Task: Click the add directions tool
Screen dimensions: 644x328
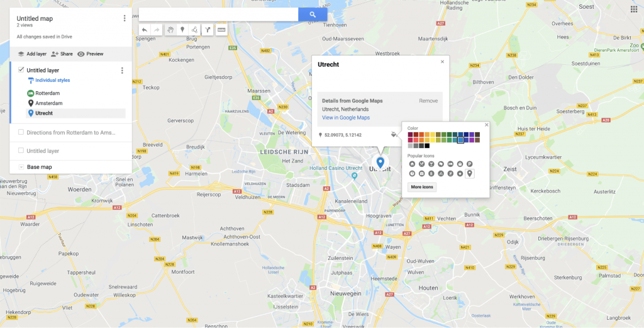Action: [208, 30]
